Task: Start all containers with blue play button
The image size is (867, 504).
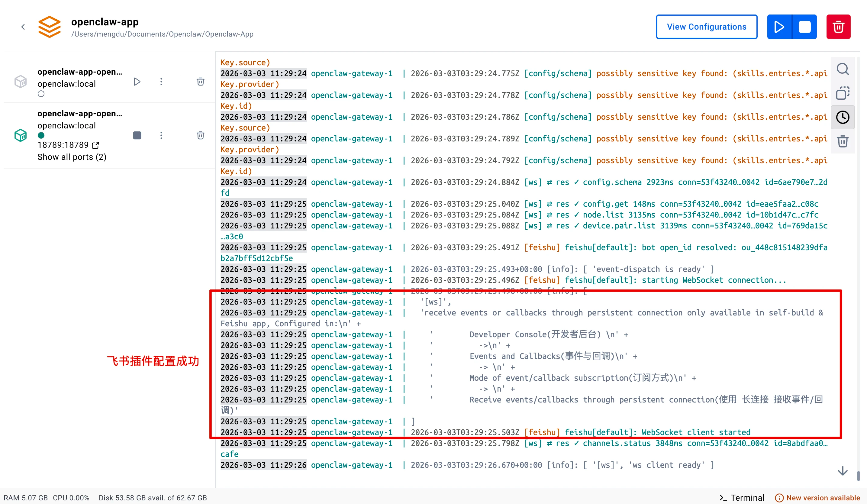Action: tap(779, 27)
